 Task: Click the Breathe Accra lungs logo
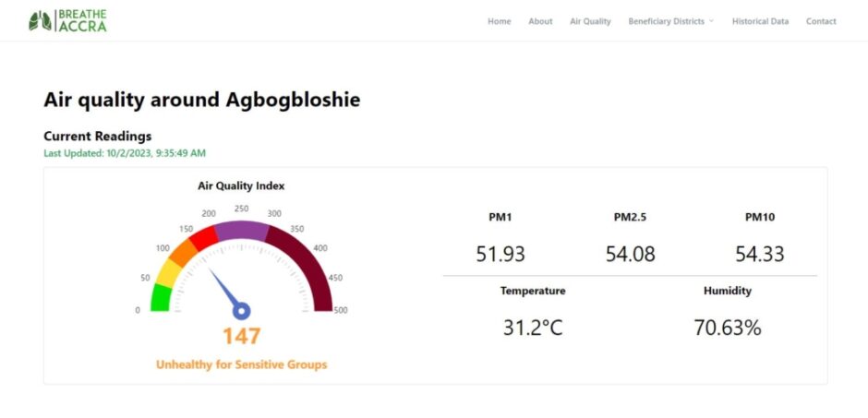(x=41, y=21)
